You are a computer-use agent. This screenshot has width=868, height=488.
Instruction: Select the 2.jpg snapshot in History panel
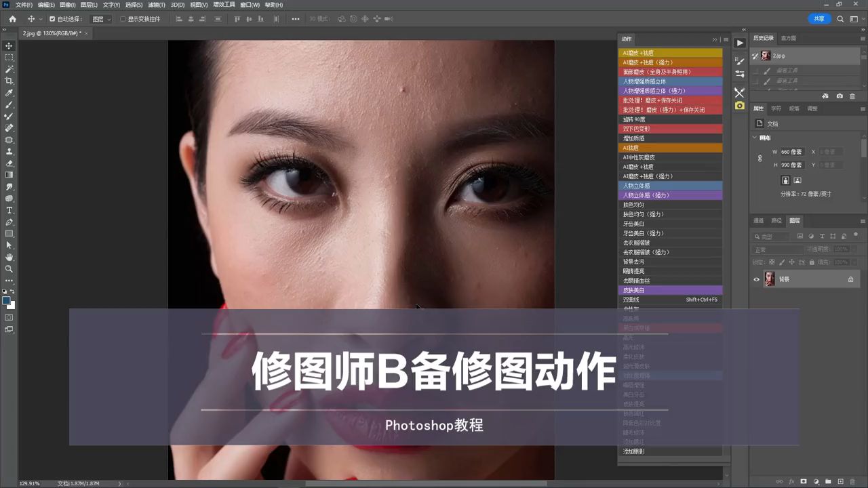tap(778, 55)
